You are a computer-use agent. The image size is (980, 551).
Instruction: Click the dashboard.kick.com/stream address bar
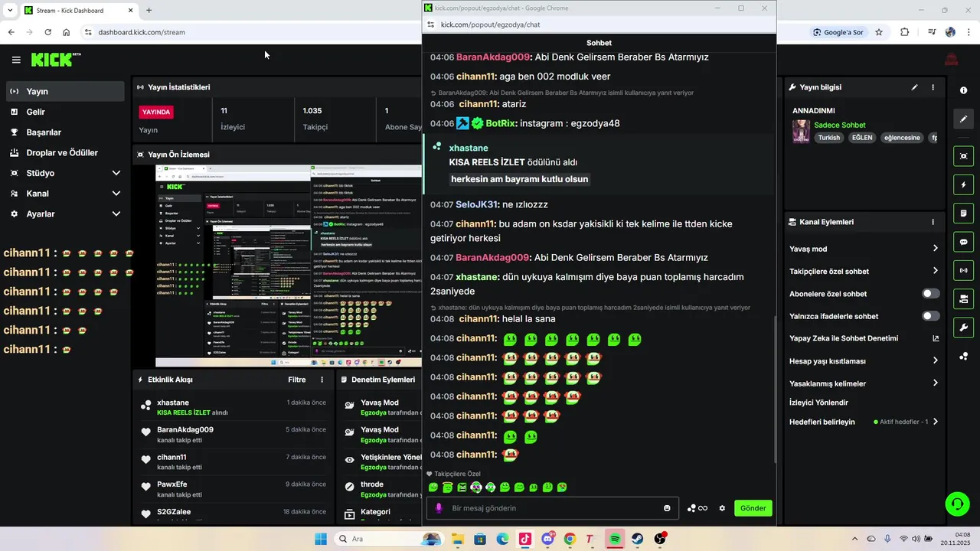[x=142, y=32]
